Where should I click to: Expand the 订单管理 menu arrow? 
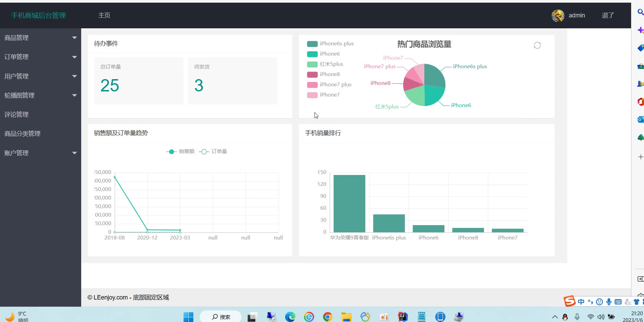(74, 57)
